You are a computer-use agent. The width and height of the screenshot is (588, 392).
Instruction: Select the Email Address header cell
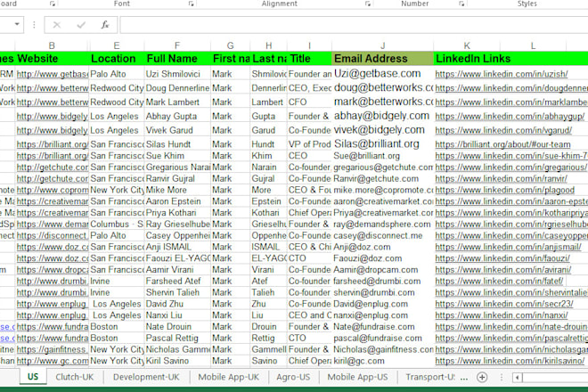coord(382,59)
